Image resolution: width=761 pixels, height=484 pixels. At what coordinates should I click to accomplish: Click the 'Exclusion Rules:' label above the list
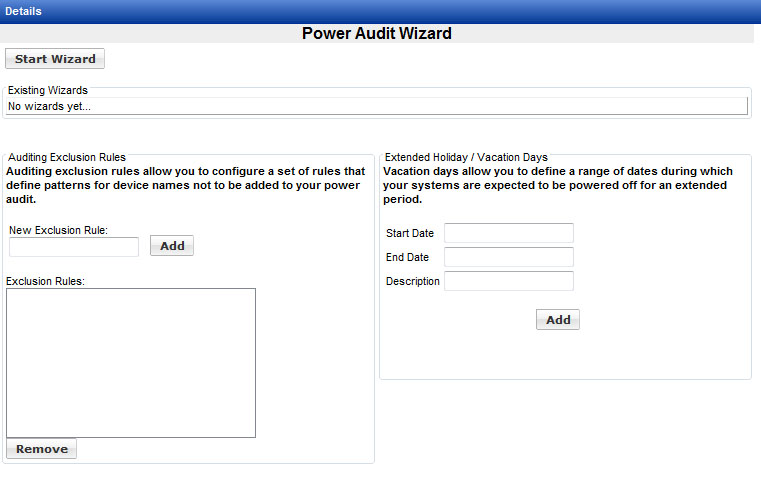point(46,281)
